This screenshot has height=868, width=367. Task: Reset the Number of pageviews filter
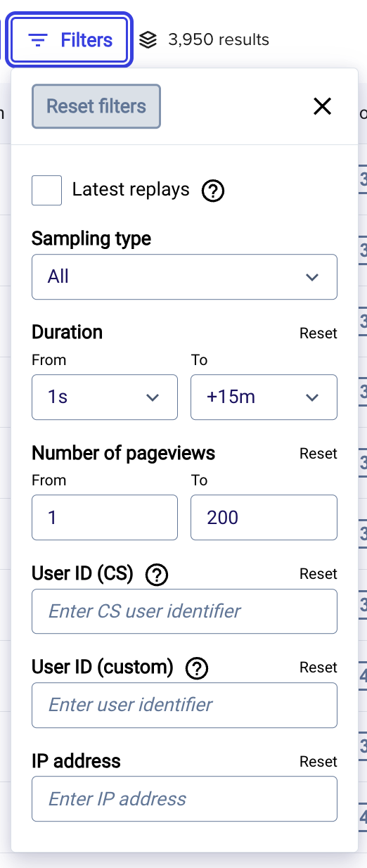pyautogui.click(x=318, y=454)
